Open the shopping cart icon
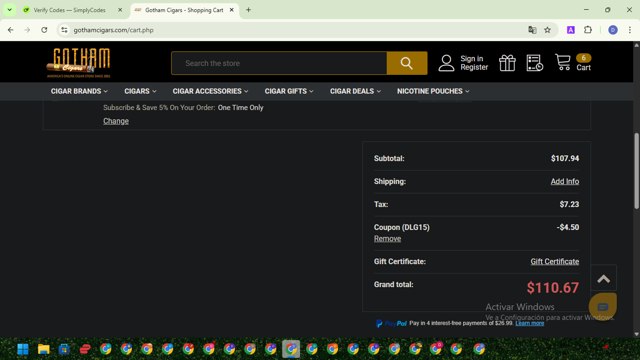This screenshot has height=360, width=640. 563,62
